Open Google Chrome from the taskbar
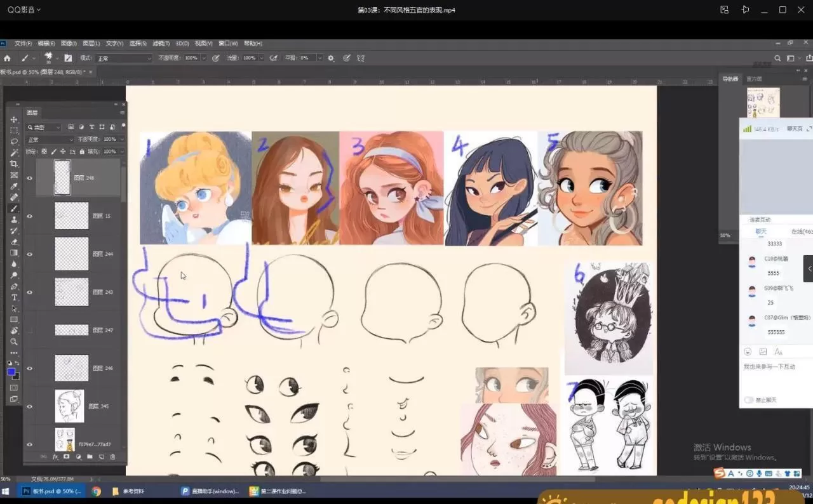The height and width of the screenshot is (504, 813). [x=95, y=491]
